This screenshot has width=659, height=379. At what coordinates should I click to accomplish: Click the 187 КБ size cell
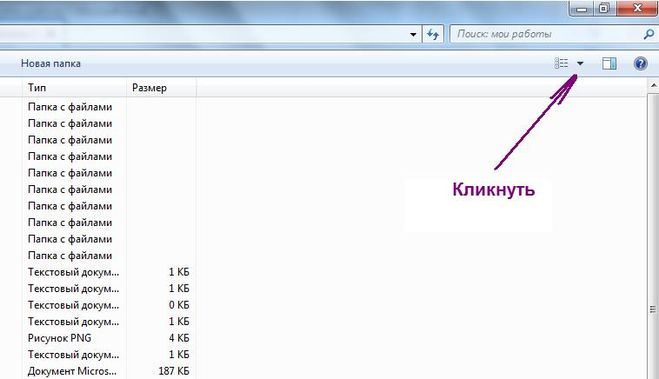[x=174, y=371]
